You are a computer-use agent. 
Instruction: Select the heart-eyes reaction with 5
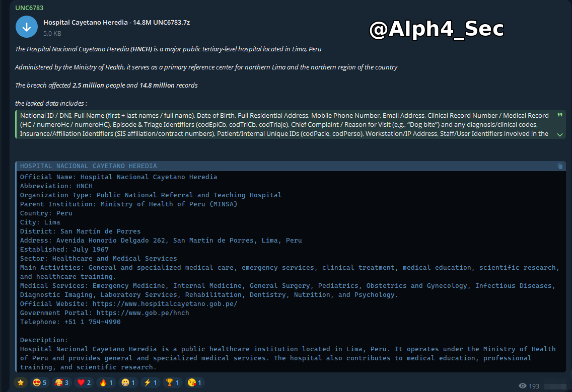point(39,382)
